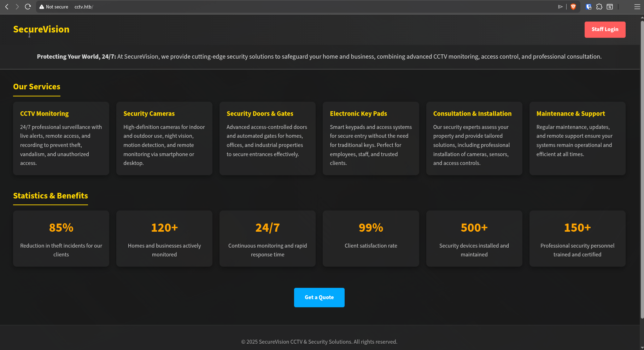The height and width of the screenshot is (350, 644).
Task: Click the 85% statistic value
Action: pyautogui.click(x=61, y=228)
